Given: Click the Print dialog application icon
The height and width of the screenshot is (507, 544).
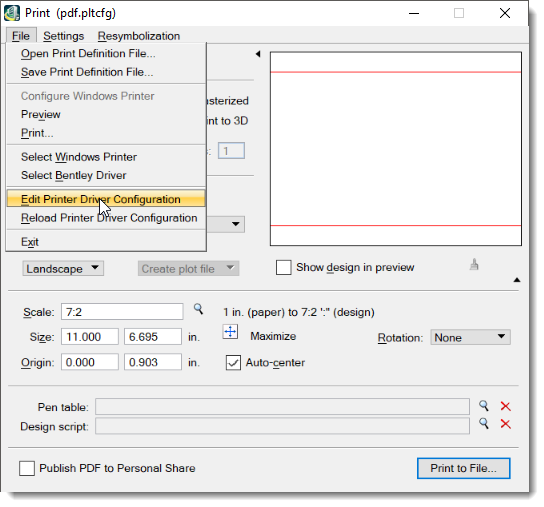Looking at the screenshot, I should pos(12,13).
